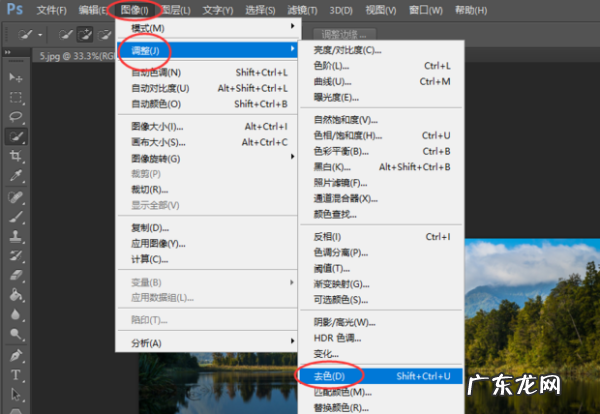Image resolution: width=600 pixels, height=414 pixels.
Task: Select the Path Selection tool
Action: pos(16,394)
